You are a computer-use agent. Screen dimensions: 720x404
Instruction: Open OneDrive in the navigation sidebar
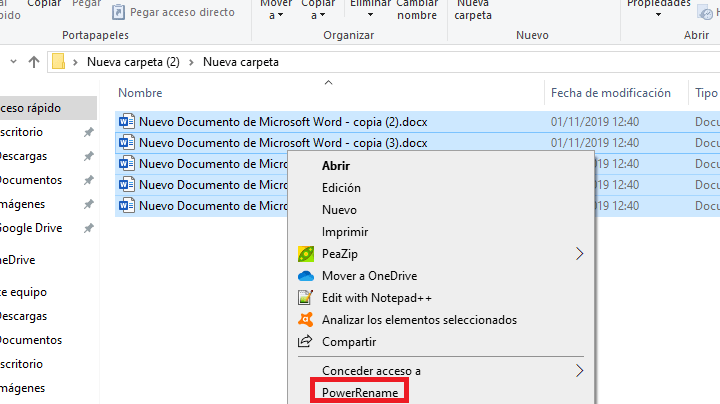22,260
